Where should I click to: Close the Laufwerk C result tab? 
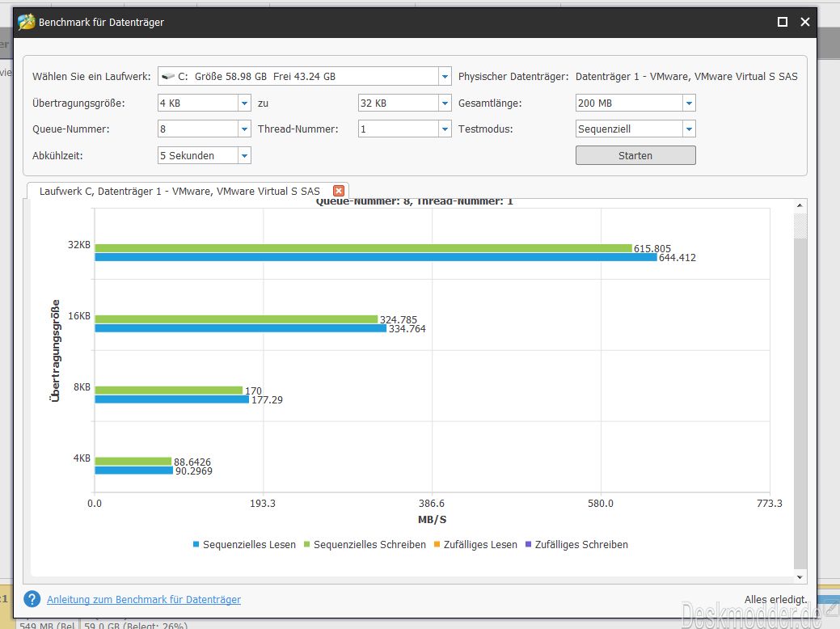click(x=339, y=191)
